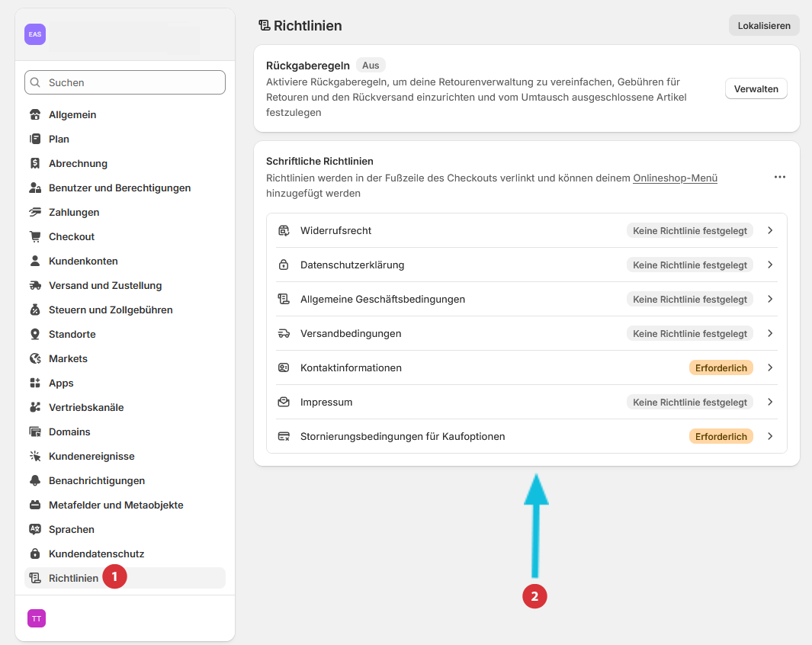The width and height of the screenshot is (812, 645).
Task: Click the Benachrichtigungen bell icon
Action: tap(34, 481)
